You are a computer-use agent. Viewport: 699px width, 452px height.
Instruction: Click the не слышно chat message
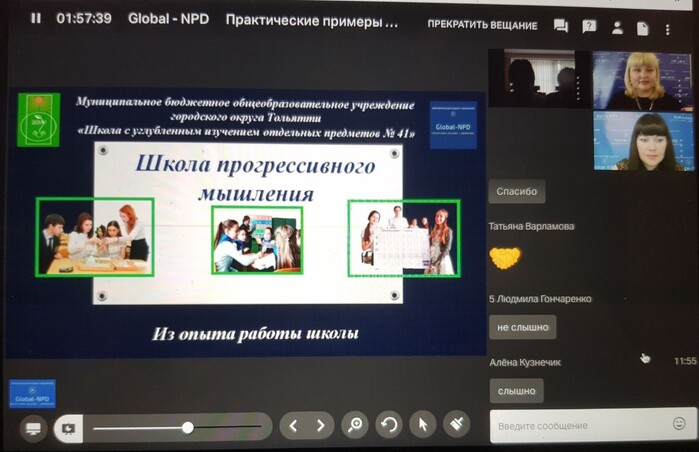(522, 327)
